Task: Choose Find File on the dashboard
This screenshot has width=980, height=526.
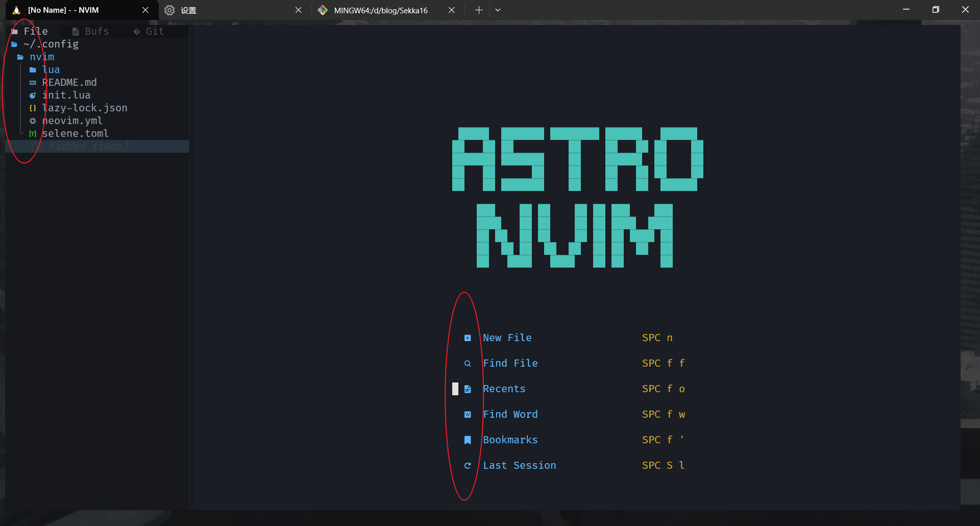Action: [x=510, y=364]
